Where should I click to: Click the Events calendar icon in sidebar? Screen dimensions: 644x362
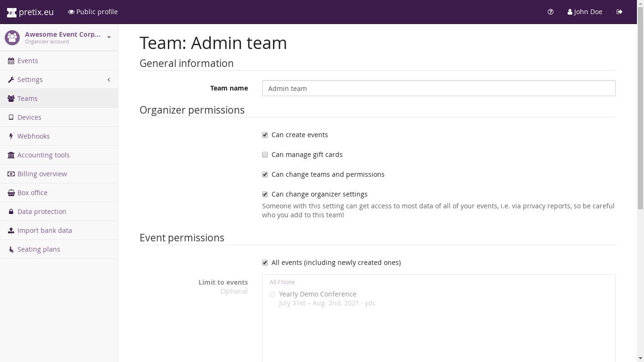pos(11,61)
